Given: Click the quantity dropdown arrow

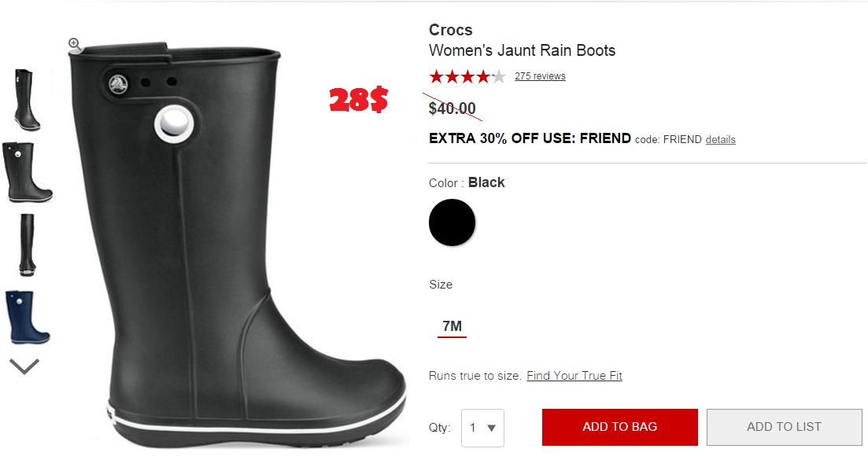Looking at the screenshot, I should pos(491,428).
